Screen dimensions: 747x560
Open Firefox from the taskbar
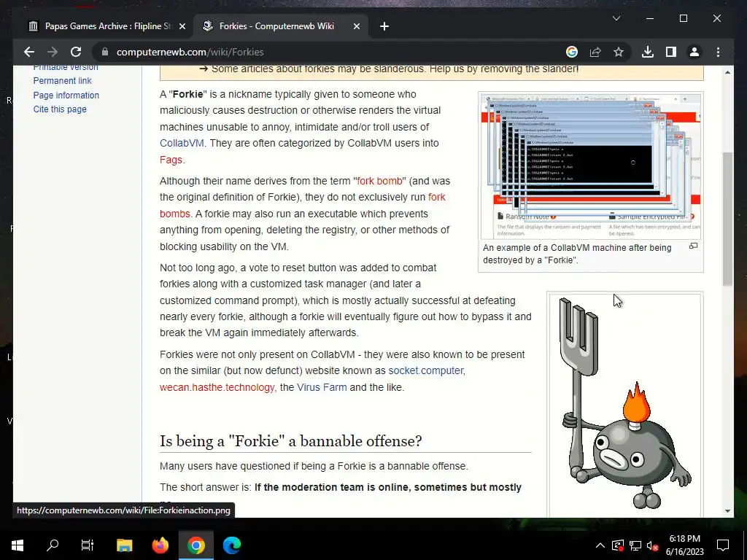tap(160, 545)
